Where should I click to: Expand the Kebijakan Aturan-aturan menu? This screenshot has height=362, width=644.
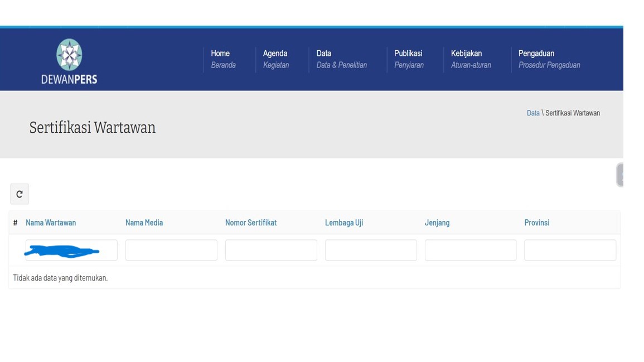tap(471, 59)
